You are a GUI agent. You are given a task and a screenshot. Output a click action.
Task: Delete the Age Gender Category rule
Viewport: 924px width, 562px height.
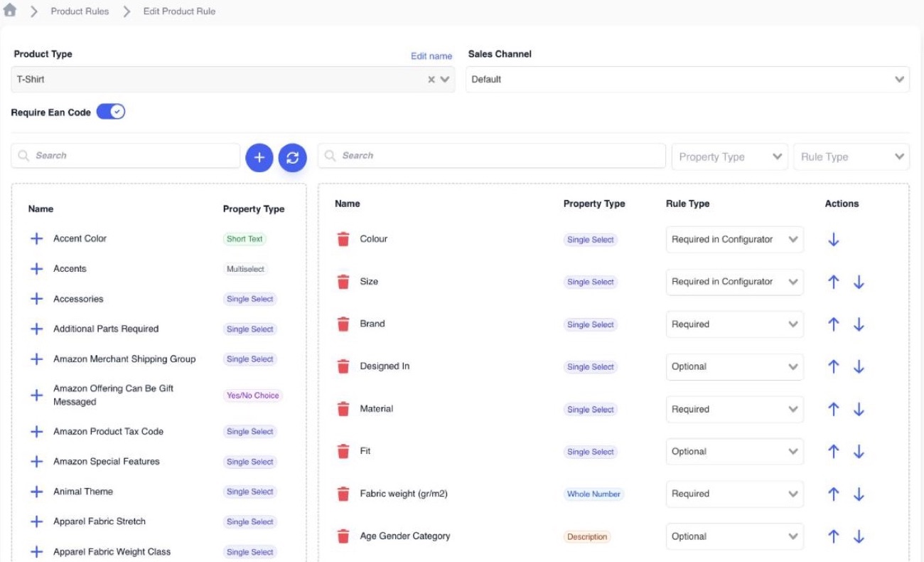coord(343,536)
